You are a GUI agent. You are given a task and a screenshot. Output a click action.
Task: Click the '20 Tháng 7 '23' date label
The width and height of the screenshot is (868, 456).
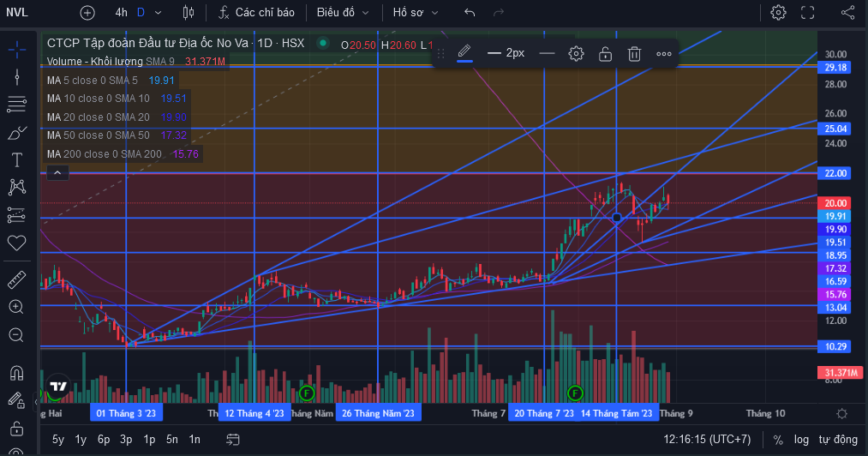coord(543,413)
